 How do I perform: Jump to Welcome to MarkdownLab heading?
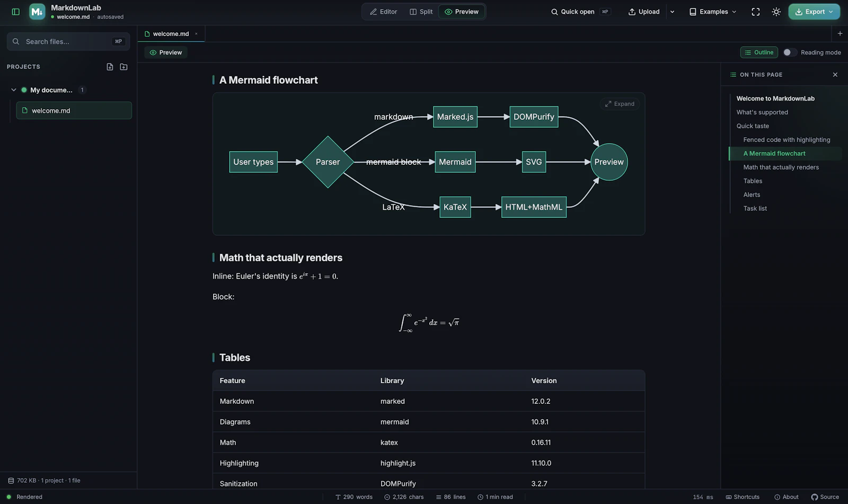[775, 99]
